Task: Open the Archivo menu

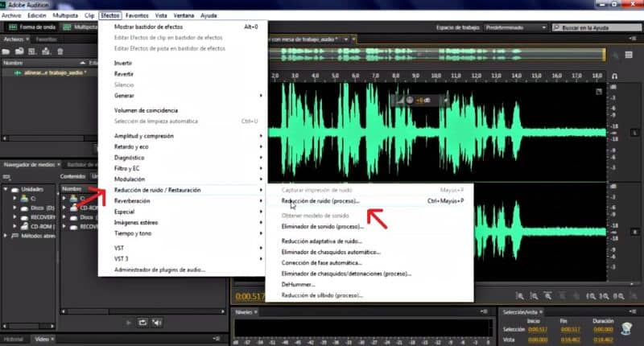Action: (x=11, y=15)
